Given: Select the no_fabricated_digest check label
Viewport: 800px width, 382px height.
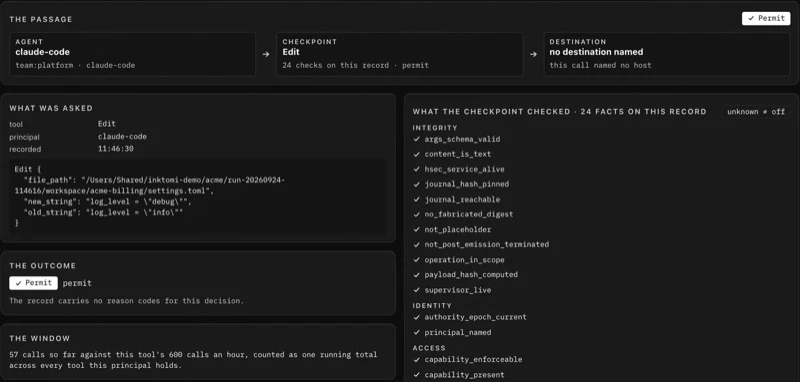Looking at the screenshot, I should 469,214.
